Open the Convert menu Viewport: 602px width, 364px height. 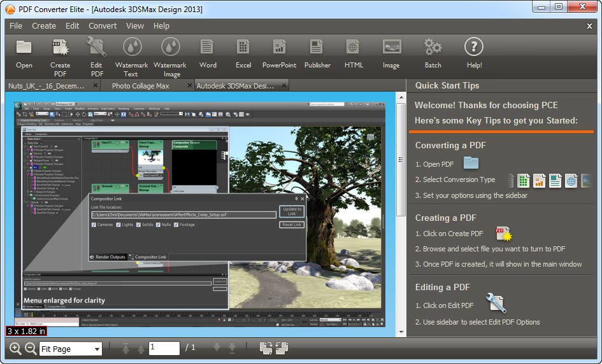103,25
